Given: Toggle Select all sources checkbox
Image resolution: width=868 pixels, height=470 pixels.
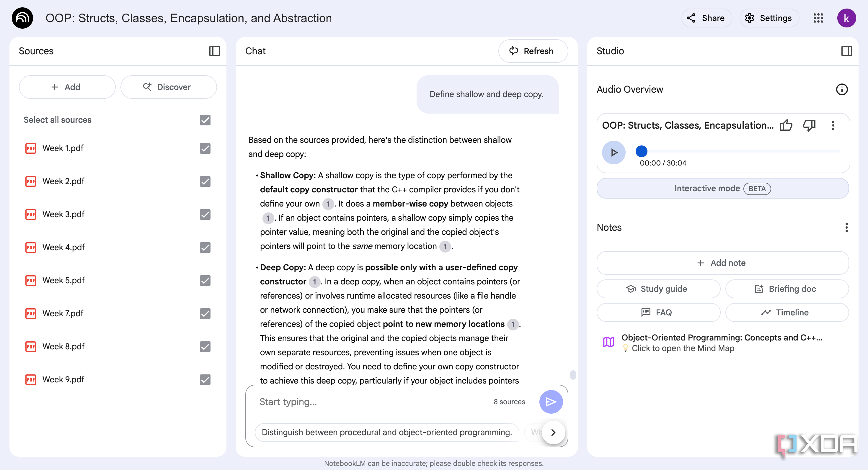Looking at the screenshot, I should [x=205, y=120].
